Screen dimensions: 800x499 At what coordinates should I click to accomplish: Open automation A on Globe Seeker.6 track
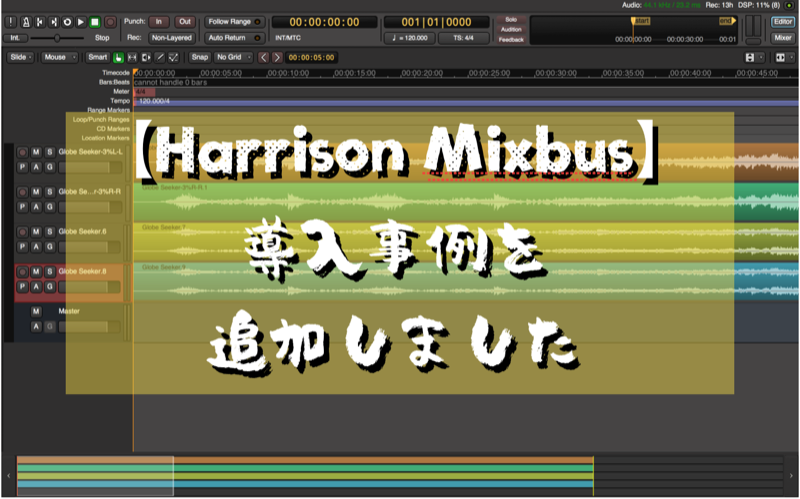(36, 247)
